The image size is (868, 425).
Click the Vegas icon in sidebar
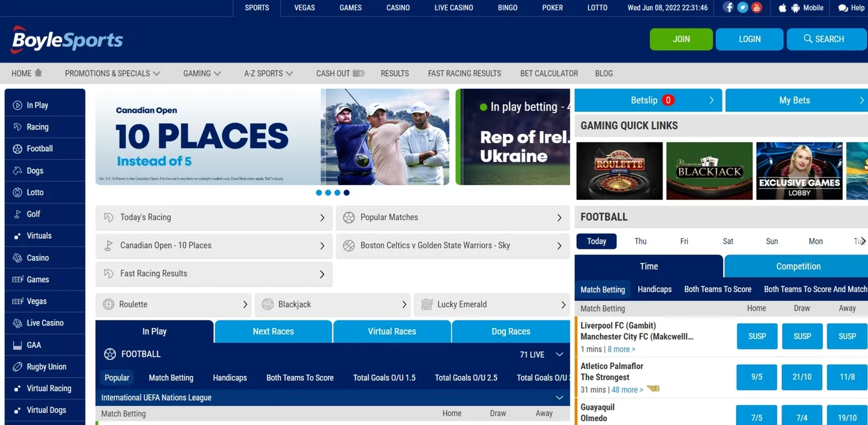(17, 301)
